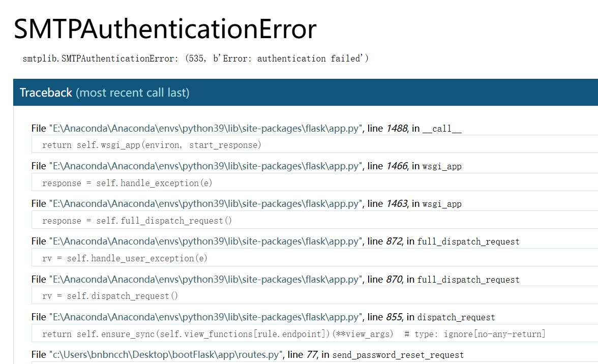Click the send_password_reset_request function name
This screenshot has height=364, width=598.
click(x=398, y=355)
